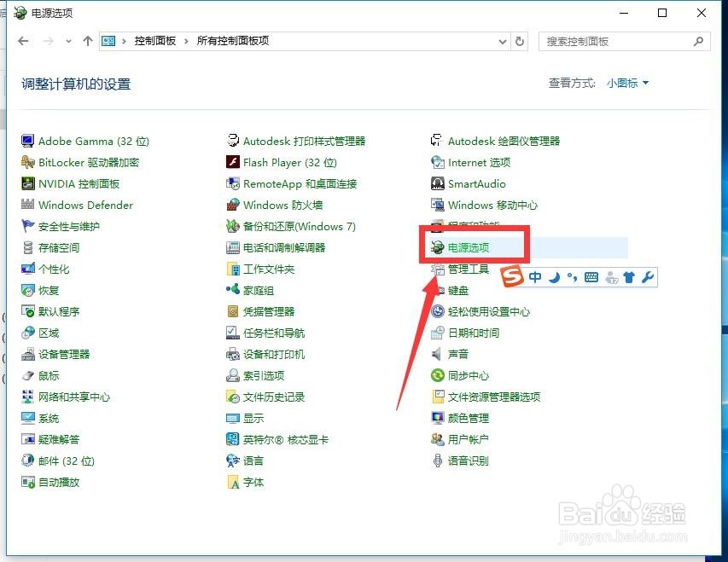Screen dimensions: 728x562
Task: Click the 存储空间 icon
Action: click(x=28, y=247)
